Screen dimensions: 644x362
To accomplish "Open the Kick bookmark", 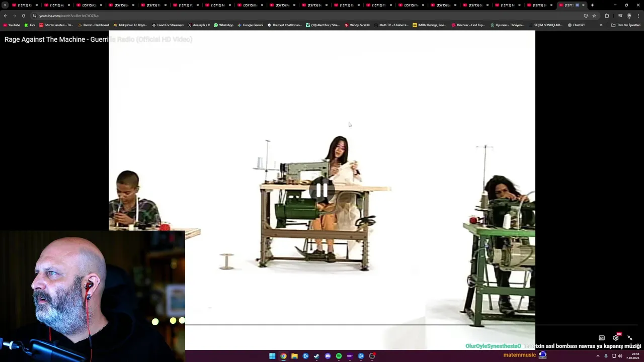I will tap(30, 25).
